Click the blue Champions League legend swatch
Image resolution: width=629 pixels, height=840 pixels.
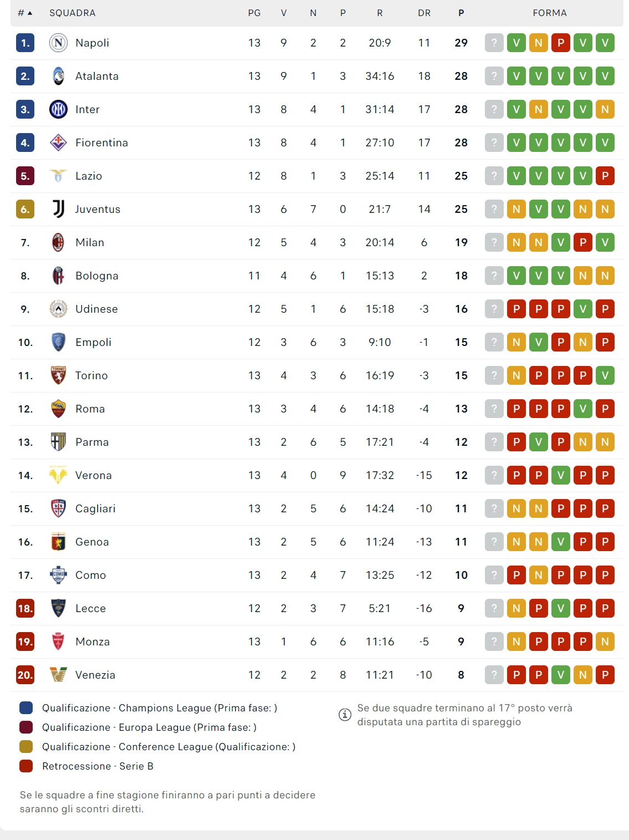[x=26, y=708]
